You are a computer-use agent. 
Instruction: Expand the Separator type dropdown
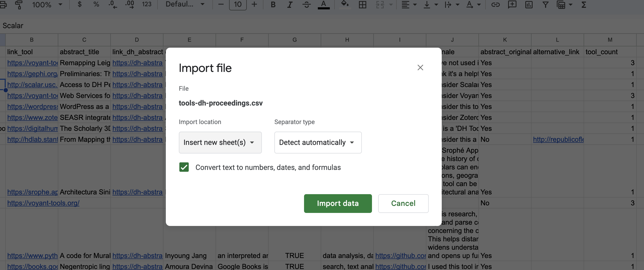pos(318,143)
